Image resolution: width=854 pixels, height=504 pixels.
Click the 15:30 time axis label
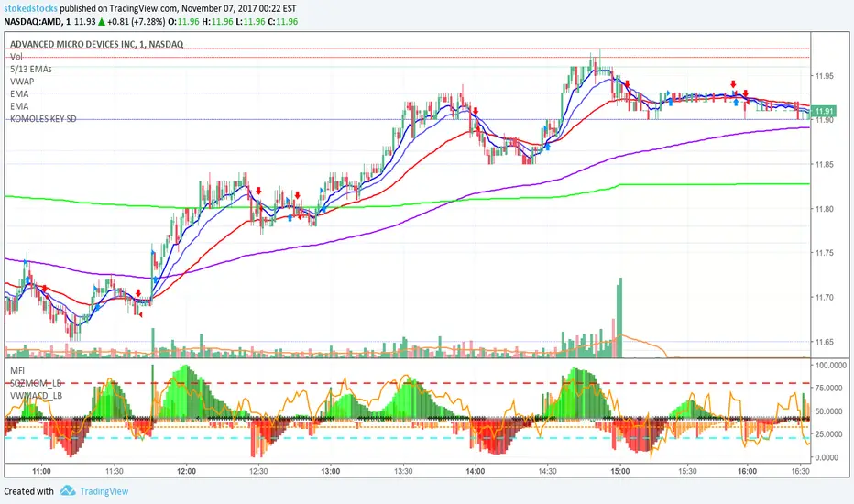[687, 471]
